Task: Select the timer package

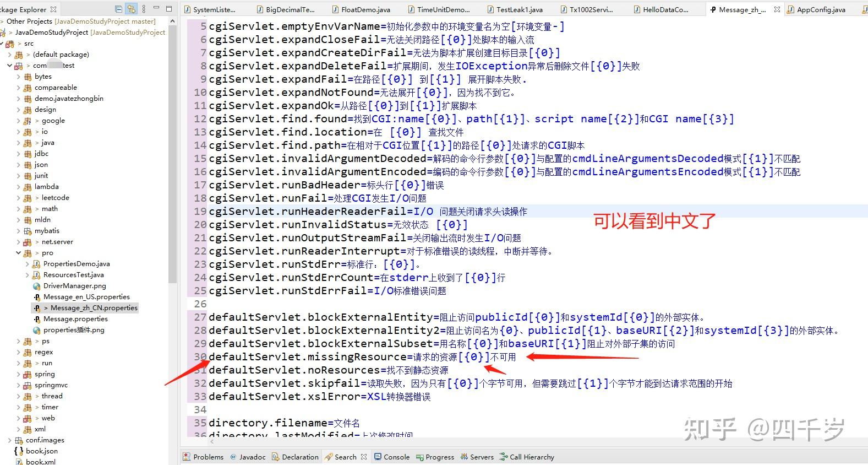Action: 50,407
